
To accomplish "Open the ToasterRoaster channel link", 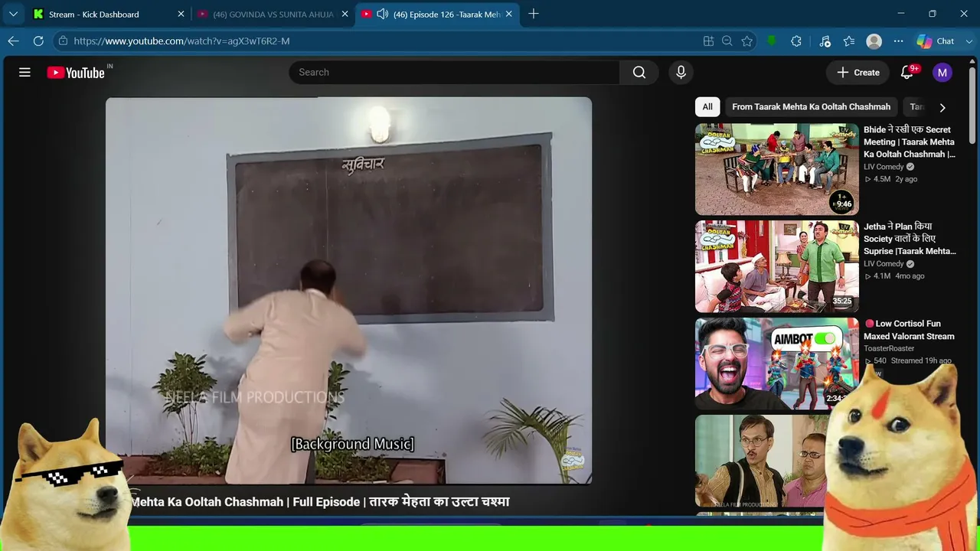I will coord(889,348).
